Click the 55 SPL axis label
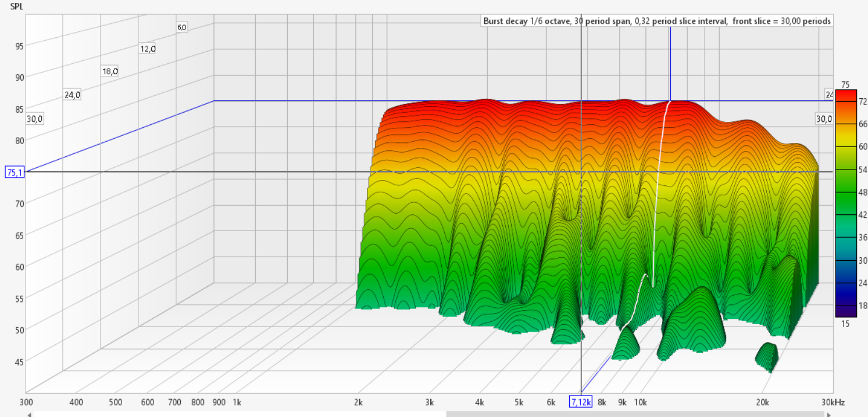868x417 pixels. (x=20, y=299)
